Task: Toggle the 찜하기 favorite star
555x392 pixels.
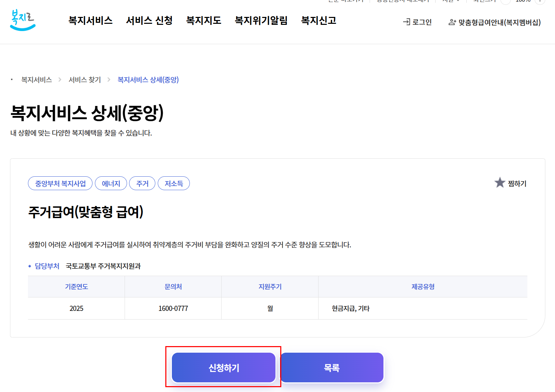Action: (x=499, y=183)
